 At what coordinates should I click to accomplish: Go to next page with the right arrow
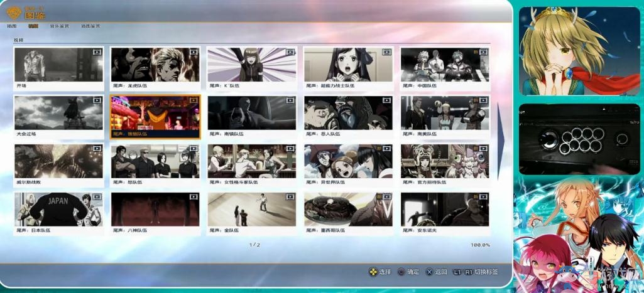point(501,141)
